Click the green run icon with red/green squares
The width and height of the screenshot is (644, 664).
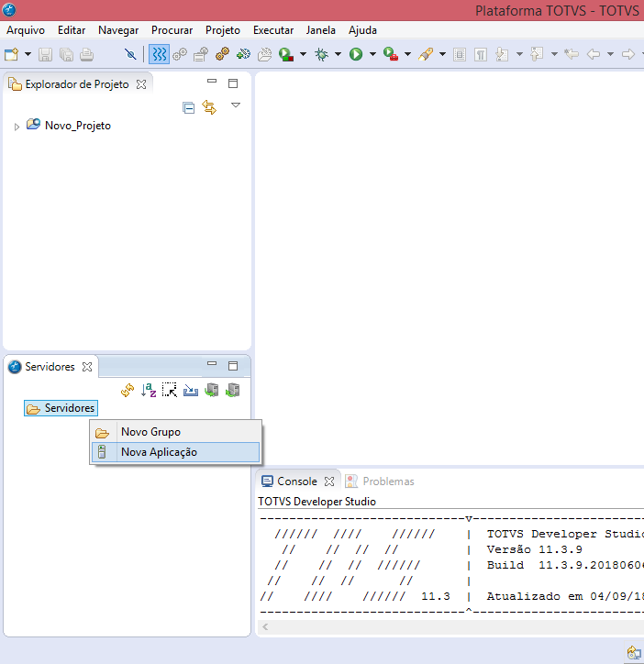286,54
